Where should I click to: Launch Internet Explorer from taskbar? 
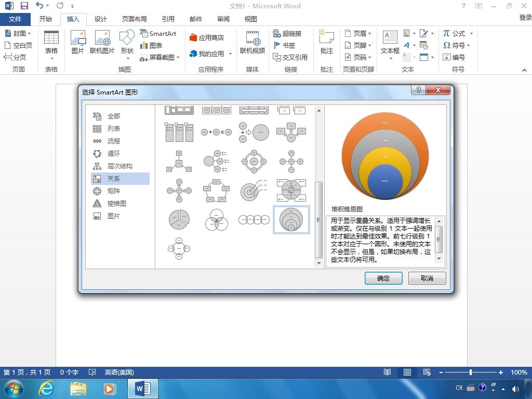[x=46, y=389]
